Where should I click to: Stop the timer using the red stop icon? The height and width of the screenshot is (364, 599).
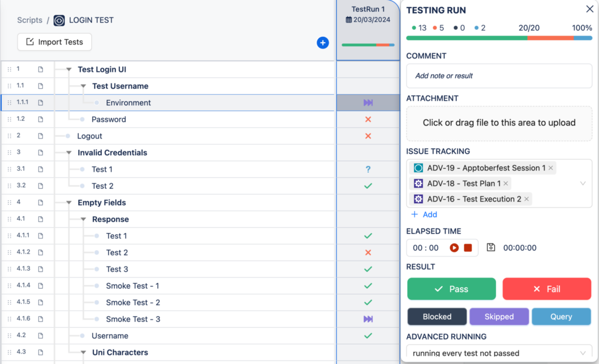pos(468,247)
